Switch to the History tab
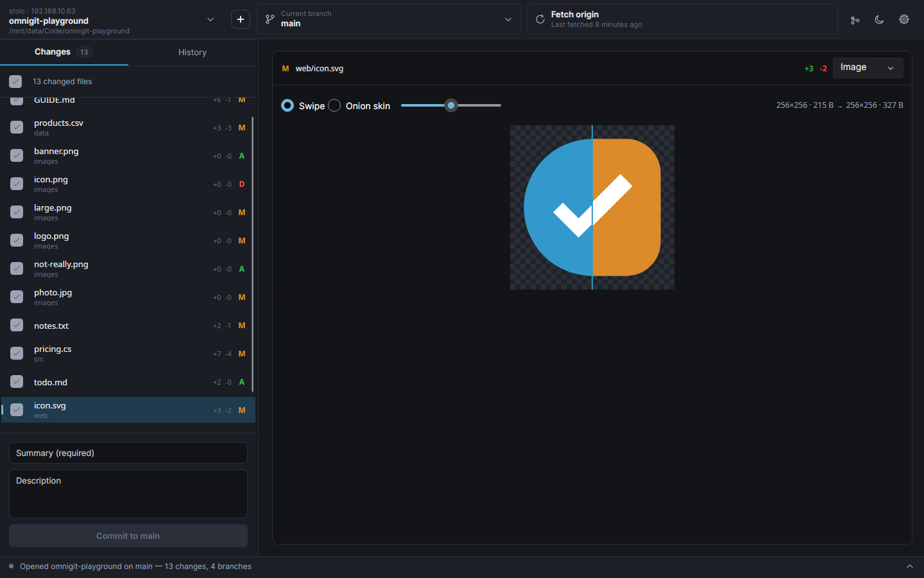The width and height of the screenshot is (924, 578). pyautogui.click(x=193, y=53)
